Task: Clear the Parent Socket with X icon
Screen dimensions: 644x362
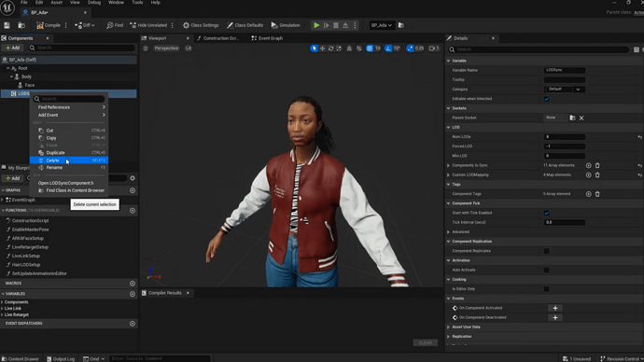Action: (581, 118)
